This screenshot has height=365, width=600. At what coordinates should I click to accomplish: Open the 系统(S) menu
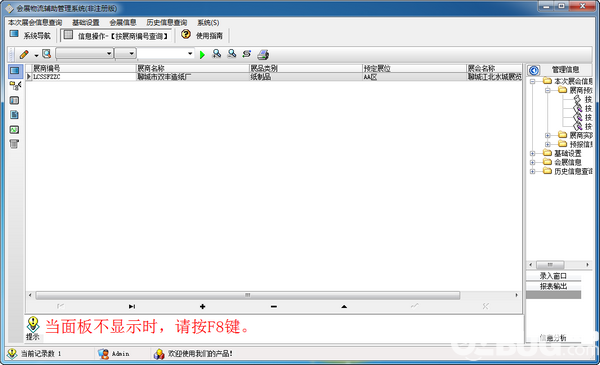208,23
